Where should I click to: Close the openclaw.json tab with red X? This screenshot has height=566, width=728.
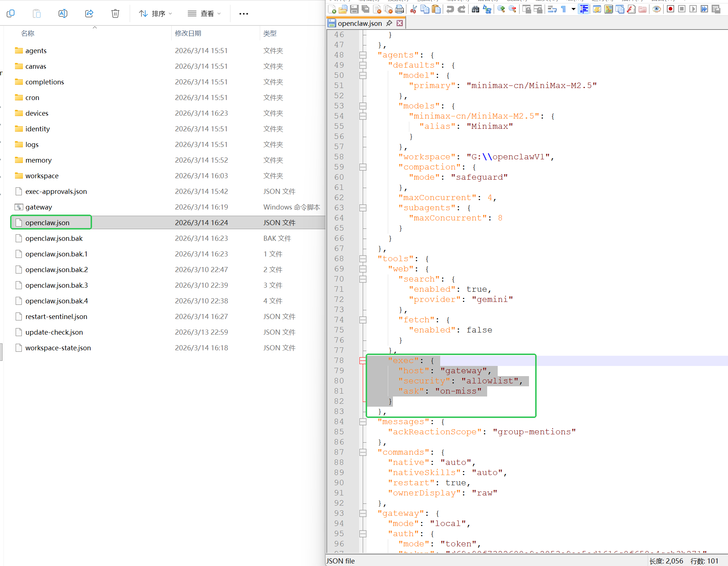[399, 23]
